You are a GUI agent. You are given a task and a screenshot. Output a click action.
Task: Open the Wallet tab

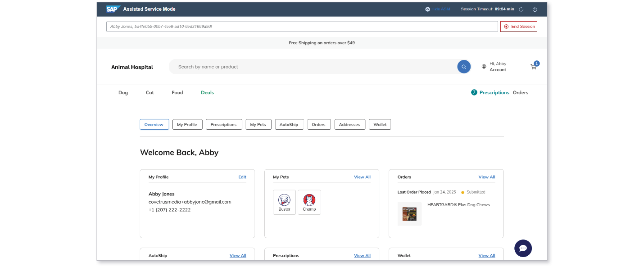(x=380, y=124)
